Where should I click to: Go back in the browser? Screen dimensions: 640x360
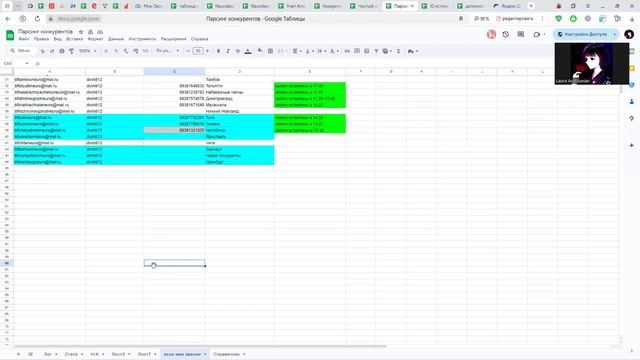click(x=8, y=19)
